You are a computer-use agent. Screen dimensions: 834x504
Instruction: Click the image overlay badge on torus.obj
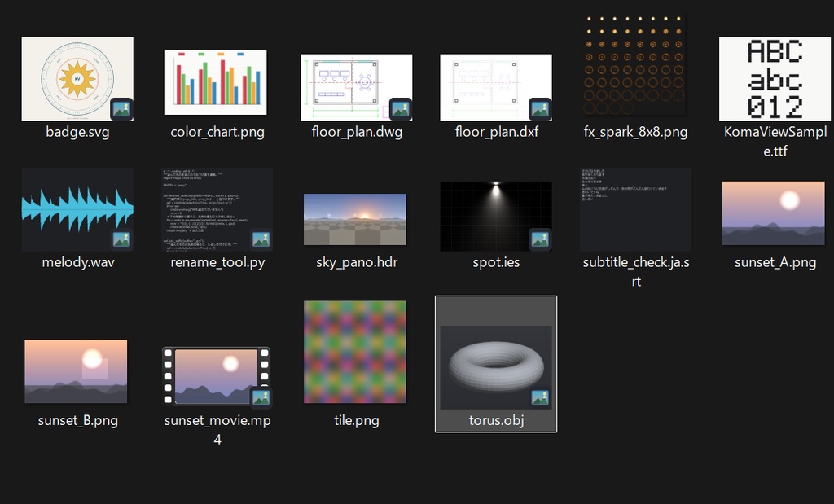[539, 397]
